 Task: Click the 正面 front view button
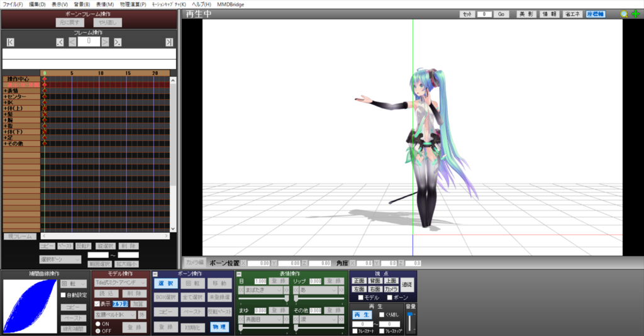[x=359, y=281]
